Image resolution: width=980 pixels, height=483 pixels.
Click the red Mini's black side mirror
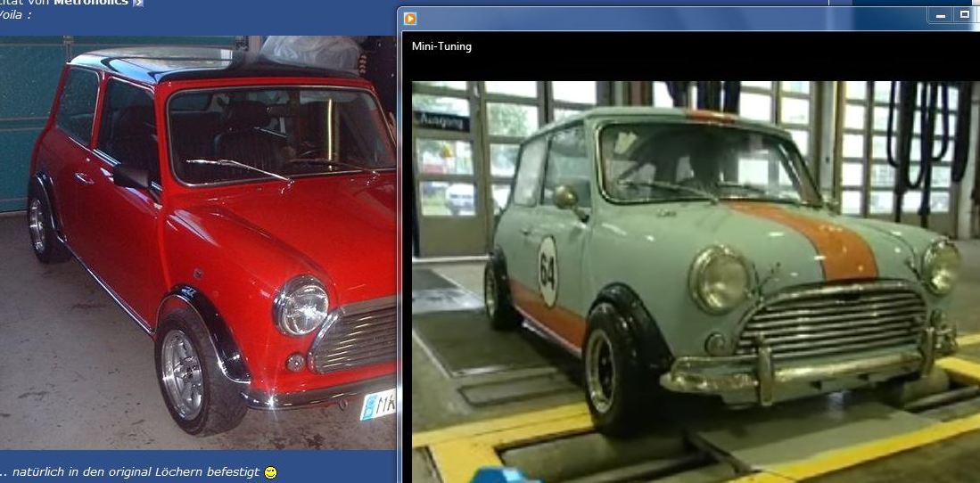131,176
